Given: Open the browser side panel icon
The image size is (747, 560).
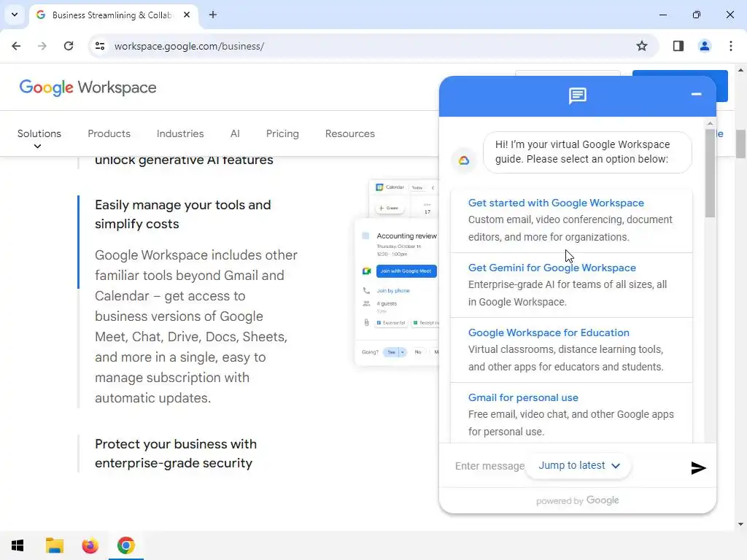Looking at the screenshot, I should click(678, 46).
